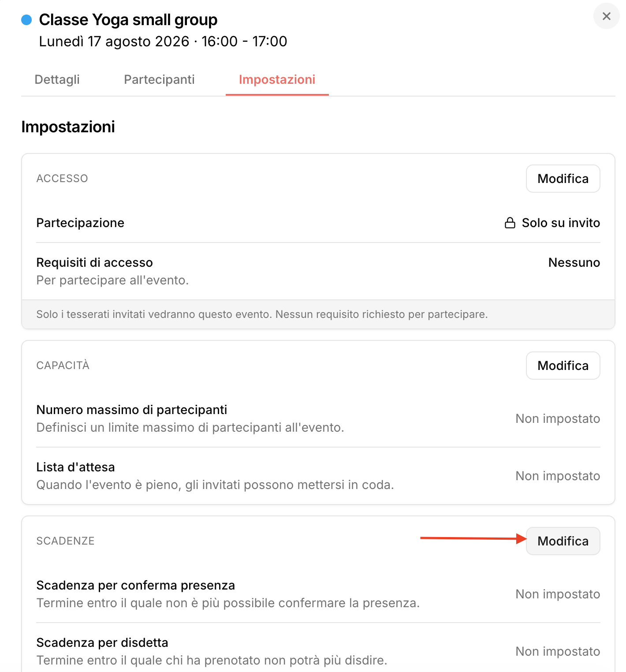Click the grey Solo i tesserati invitati note
626x672 pixels.
pos(262,314)
